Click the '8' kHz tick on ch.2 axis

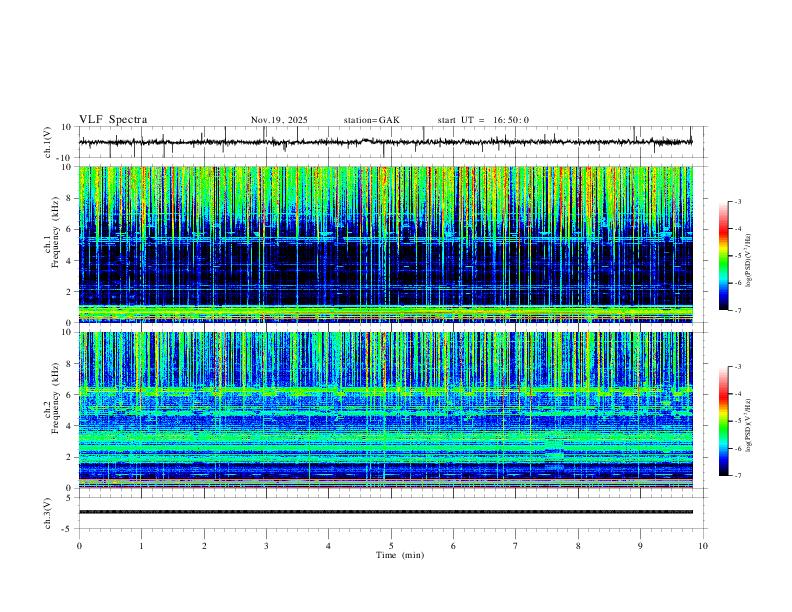tap(70, 364)
